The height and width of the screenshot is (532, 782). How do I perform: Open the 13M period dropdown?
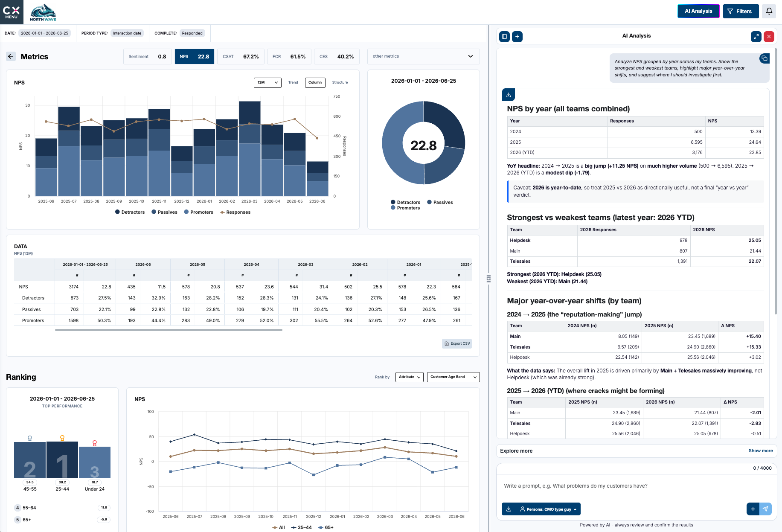pyautogui.click(x=267, y=82)
